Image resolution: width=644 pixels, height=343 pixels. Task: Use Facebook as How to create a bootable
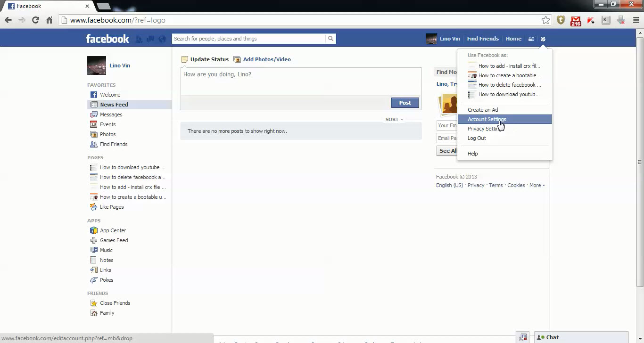[x=504, y=75]
